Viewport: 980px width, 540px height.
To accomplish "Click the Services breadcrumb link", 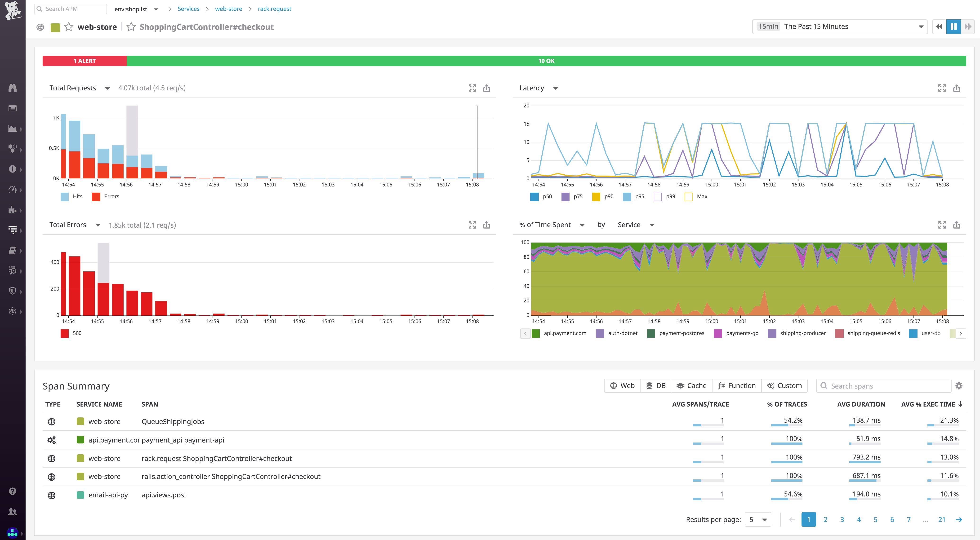I will pos(188,9).
